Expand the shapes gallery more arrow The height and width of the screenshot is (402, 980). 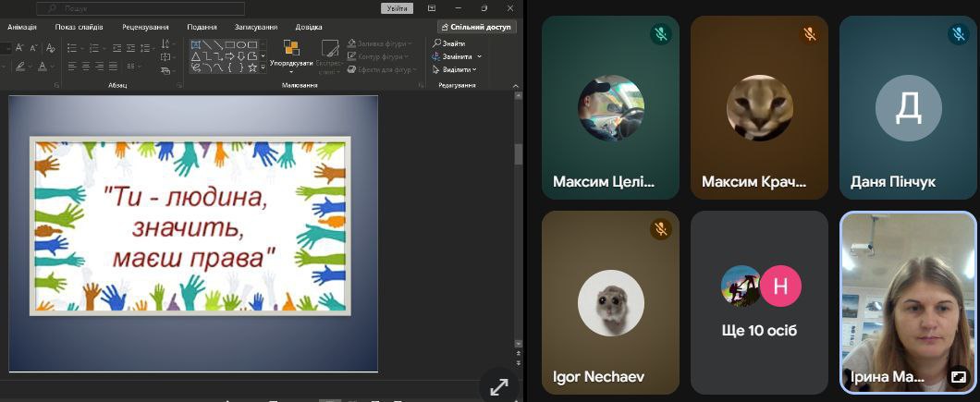coord(263,67)
